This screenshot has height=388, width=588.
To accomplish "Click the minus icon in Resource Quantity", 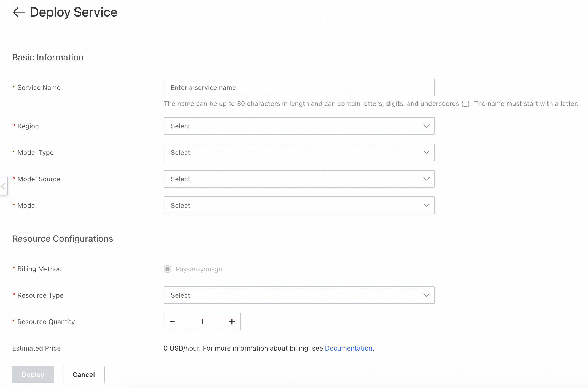I will 172,322.
